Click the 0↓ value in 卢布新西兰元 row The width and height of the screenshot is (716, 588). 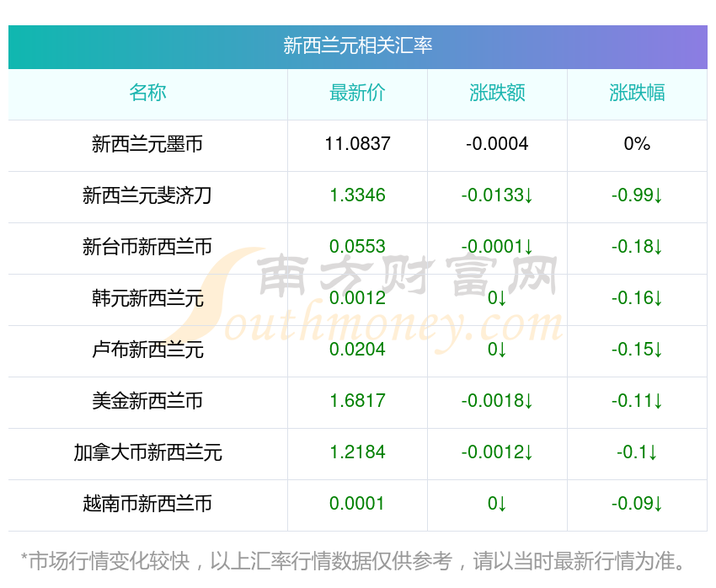click(x=497, y=350)
